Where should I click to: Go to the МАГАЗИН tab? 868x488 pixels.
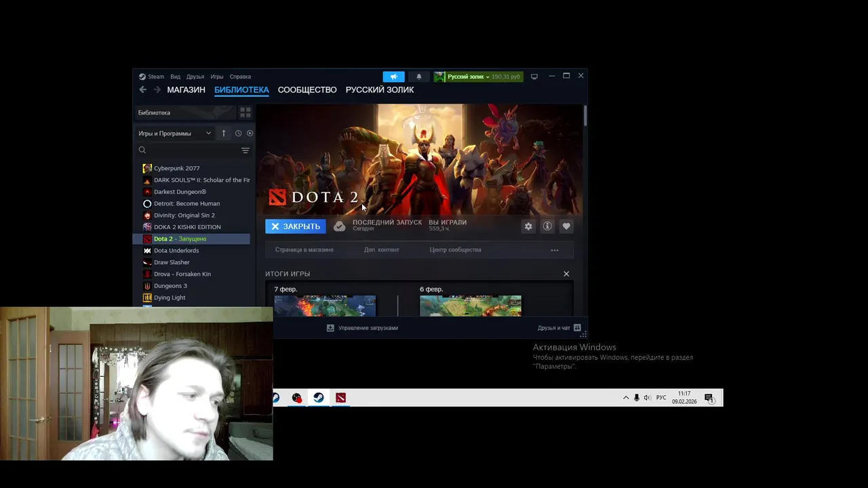pyautogui.click(x=186, y=89)
